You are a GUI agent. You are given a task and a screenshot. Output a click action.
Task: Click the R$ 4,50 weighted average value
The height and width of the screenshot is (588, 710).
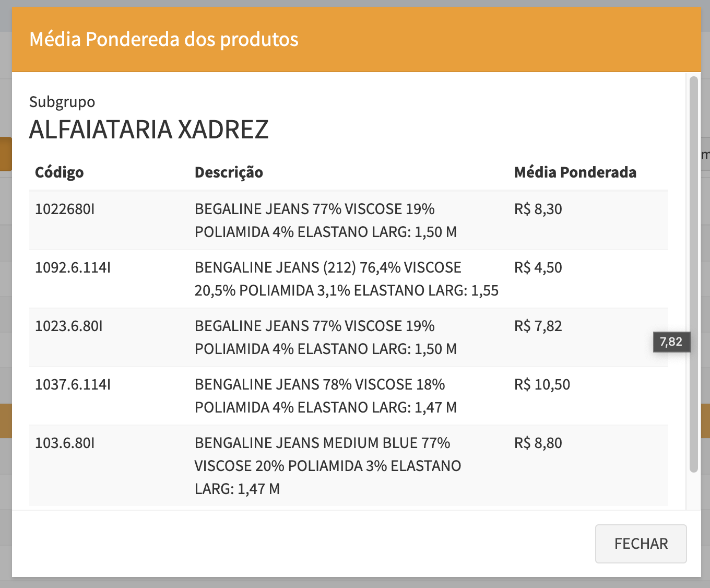click(x=538, y=268)
